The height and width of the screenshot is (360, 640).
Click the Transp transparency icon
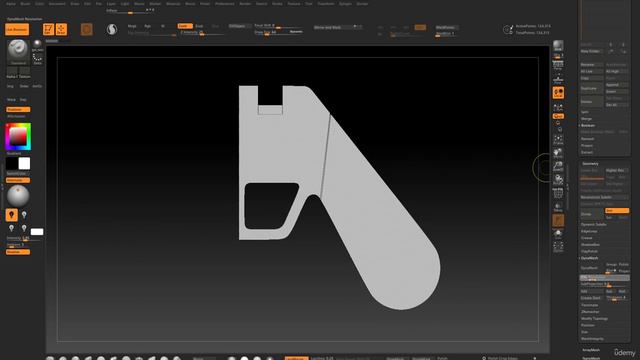coord(558,207)
